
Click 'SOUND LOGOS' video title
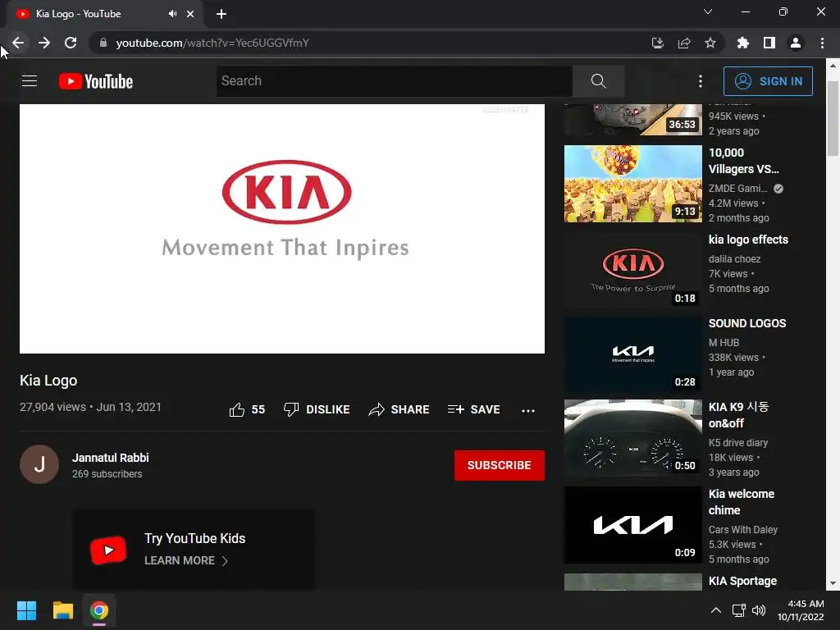tap(747, 323)
